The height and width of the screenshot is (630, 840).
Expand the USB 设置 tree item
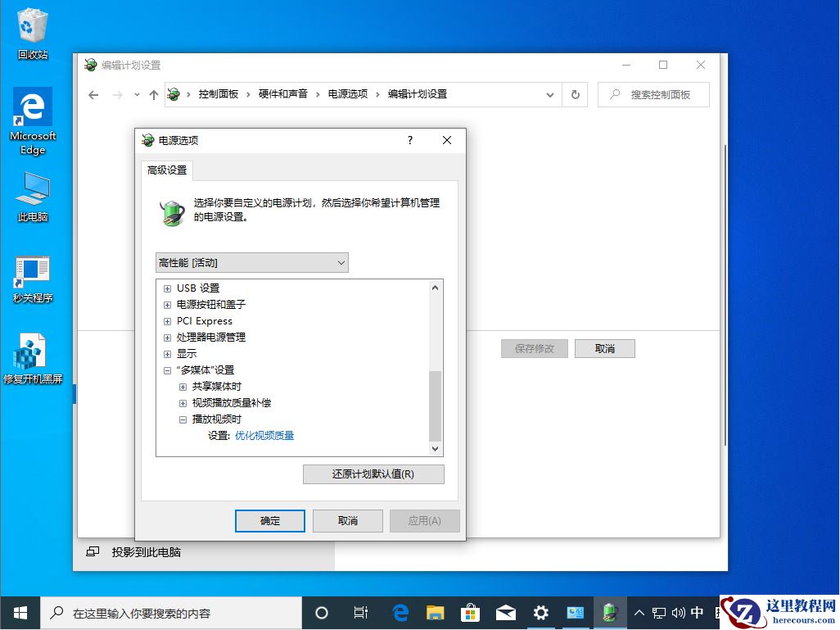pyautogui.click(x=167, y=288)
